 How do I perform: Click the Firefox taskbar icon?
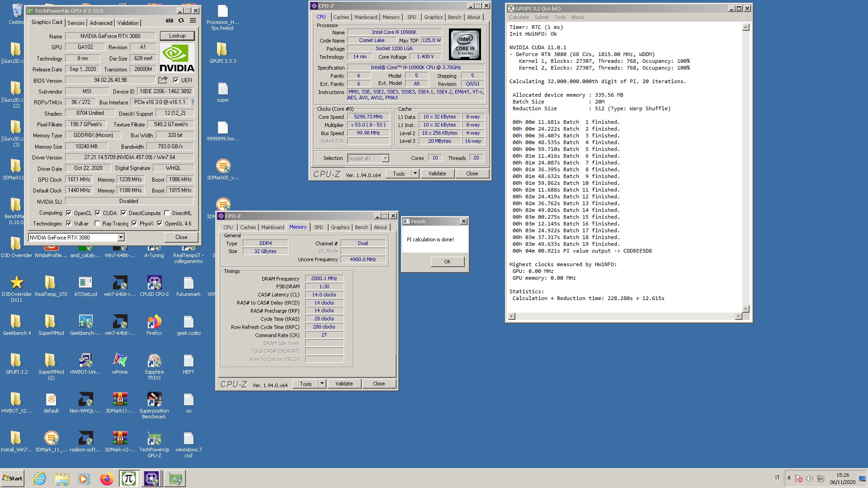[x=107, y=479]
